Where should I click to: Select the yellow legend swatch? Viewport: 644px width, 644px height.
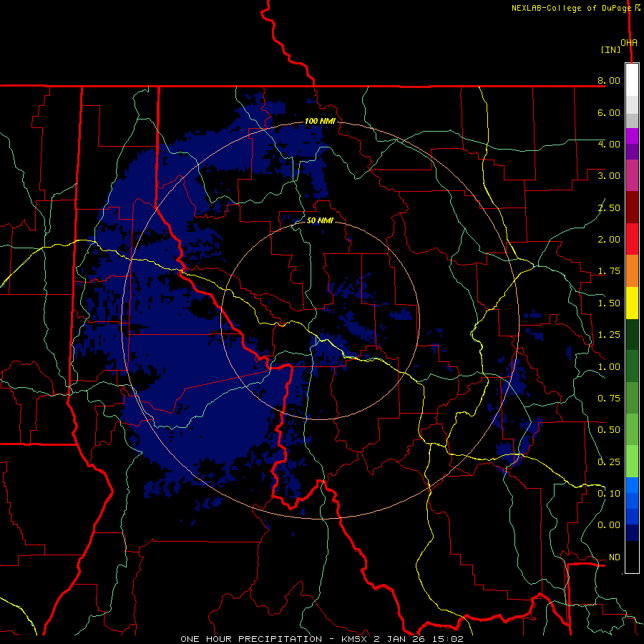point(632,303)
